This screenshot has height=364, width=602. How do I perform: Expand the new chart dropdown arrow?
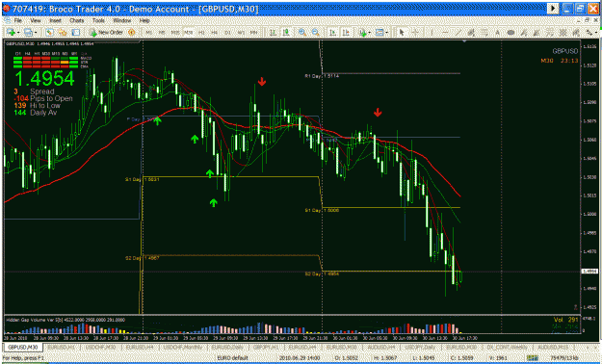[x=17, y=33]
